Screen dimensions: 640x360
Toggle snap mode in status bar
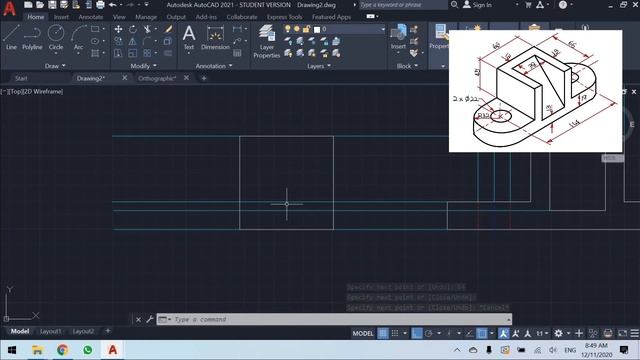pos(395,333)
